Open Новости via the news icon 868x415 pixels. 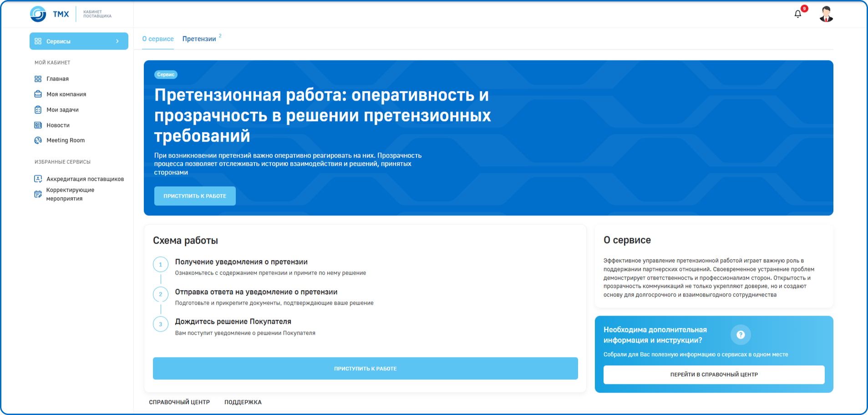tap(38, 125)
